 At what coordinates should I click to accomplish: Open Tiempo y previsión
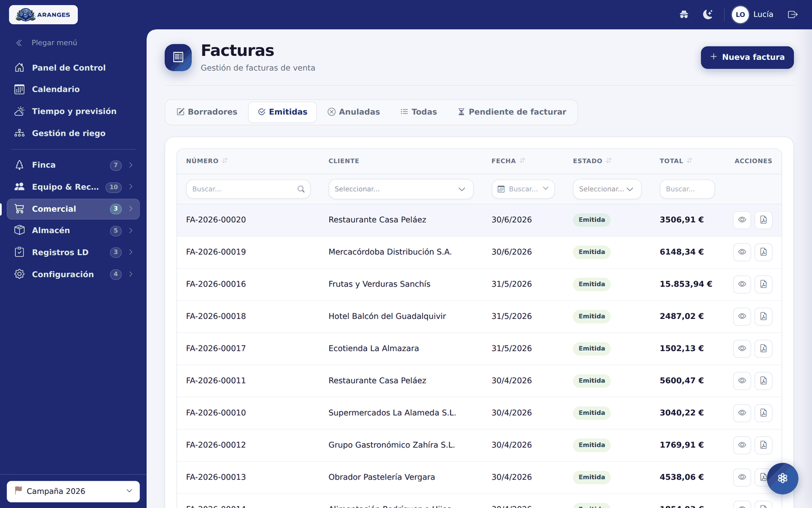(x=73, y=111)
